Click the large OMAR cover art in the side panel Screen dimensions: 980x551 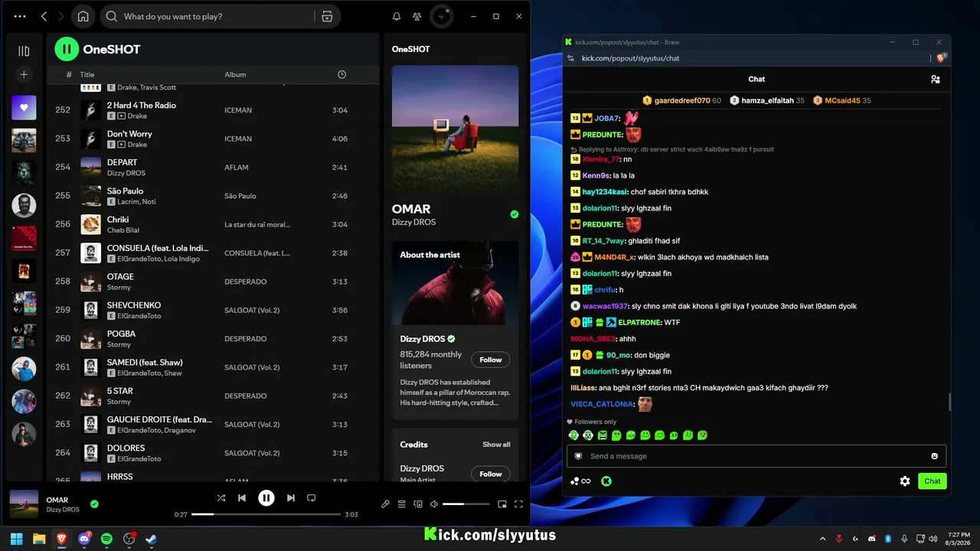pyautogui.click(x=455, y=128)
